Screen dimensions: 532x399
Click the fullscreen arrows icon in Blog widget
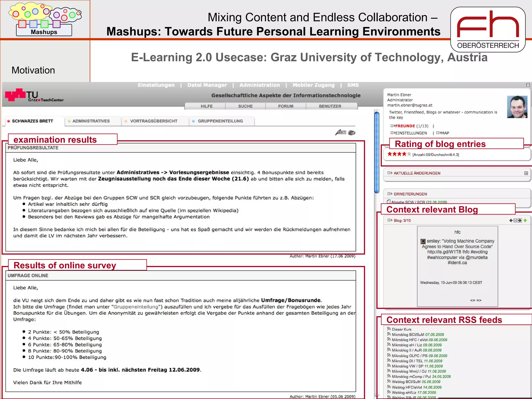[520, 221]
